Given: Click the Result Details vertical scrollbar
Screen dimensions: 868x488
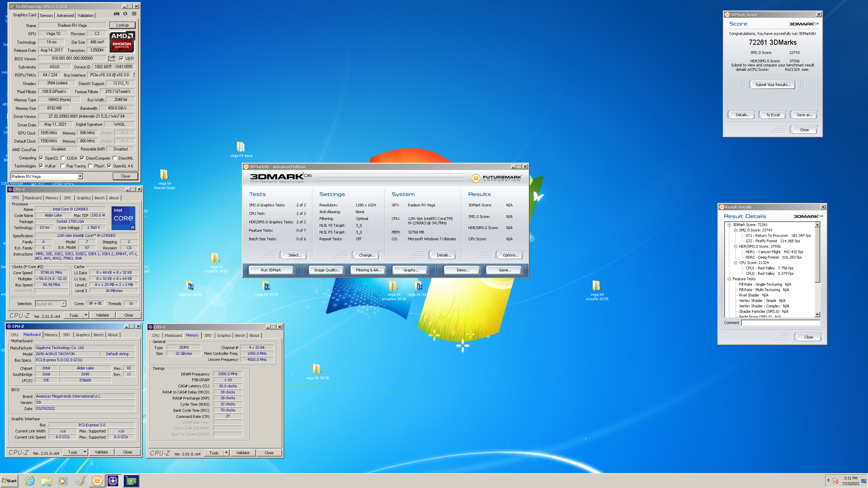Looking at the screenshot, I should (817, 269).
